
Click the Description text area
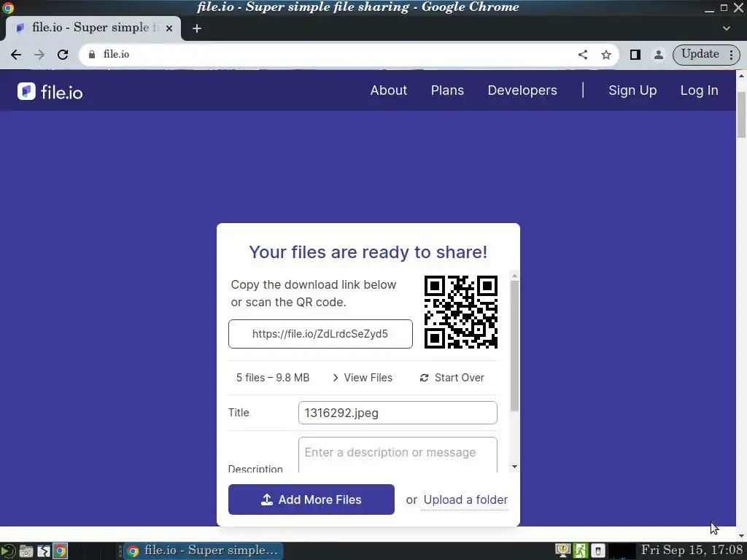click(x=398, y=455)
